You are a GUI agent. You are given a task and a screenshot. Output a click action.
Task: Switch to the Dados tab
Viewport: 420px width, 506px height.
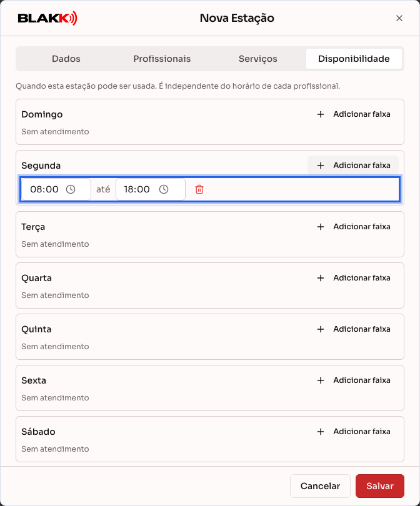point(66,59)
